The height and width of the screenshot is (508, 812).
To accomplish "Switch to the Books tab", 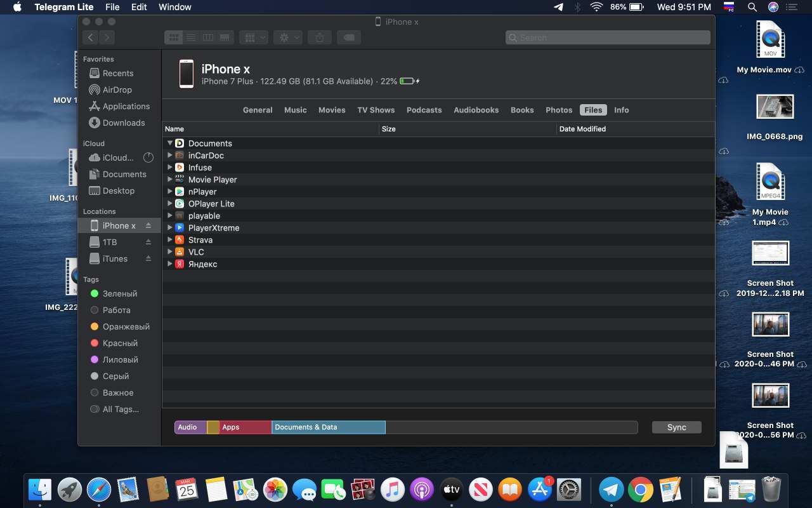I will tap(522, 110).
